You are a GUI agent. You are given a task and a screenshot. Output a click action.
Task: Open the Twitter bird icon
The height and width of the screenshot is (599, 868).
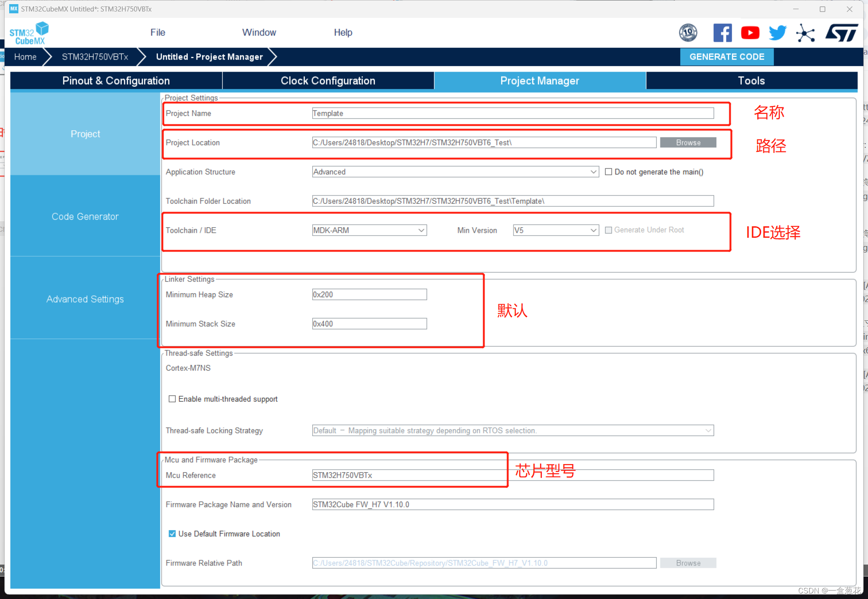778,33
